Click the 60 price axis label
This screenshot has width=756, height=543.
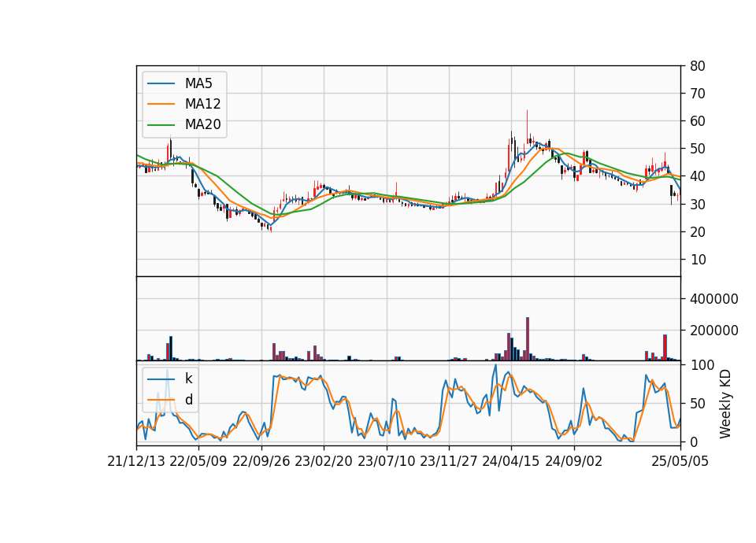(x=697, y=121)
